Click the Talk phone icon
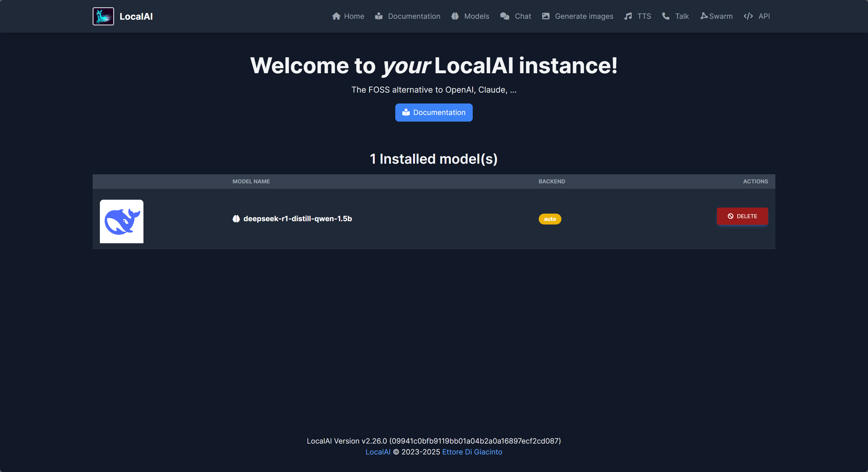 (666, 16)
